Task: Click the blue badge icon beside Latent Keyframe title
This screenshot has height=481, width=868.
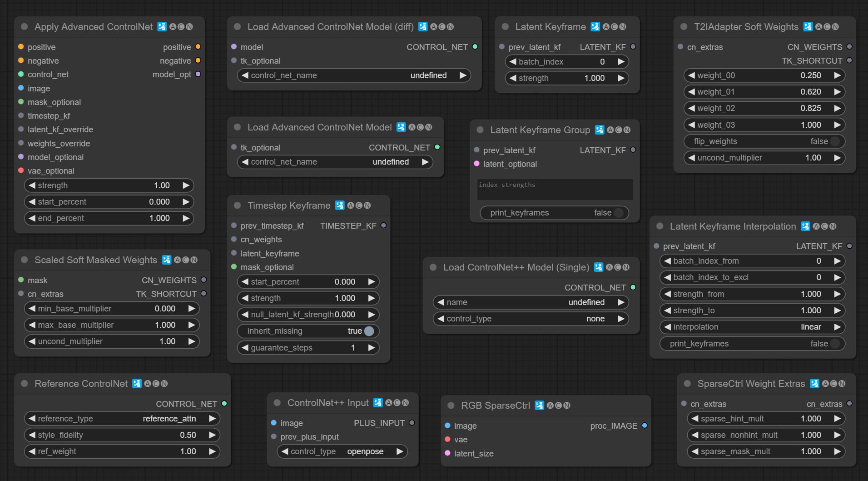Action: tap(595, 27)
